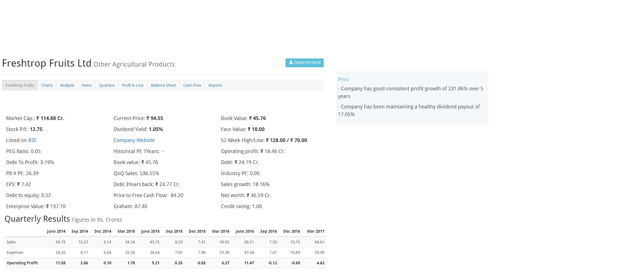Follow the BSE listing link

tap(32, 140)
